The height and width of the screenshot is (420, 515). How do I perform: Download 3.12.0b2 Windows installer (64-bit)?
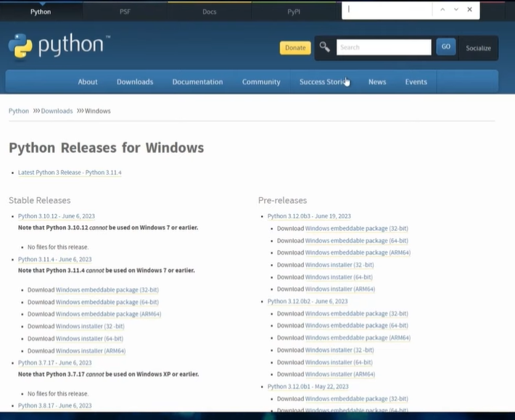(x=339, y=362)
